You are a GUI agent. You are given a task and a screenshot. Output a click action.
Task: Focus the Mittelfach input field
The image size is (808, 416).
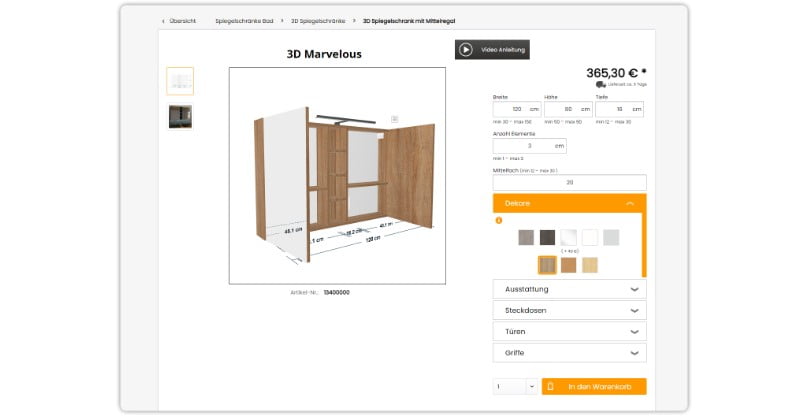click(569, 182)
